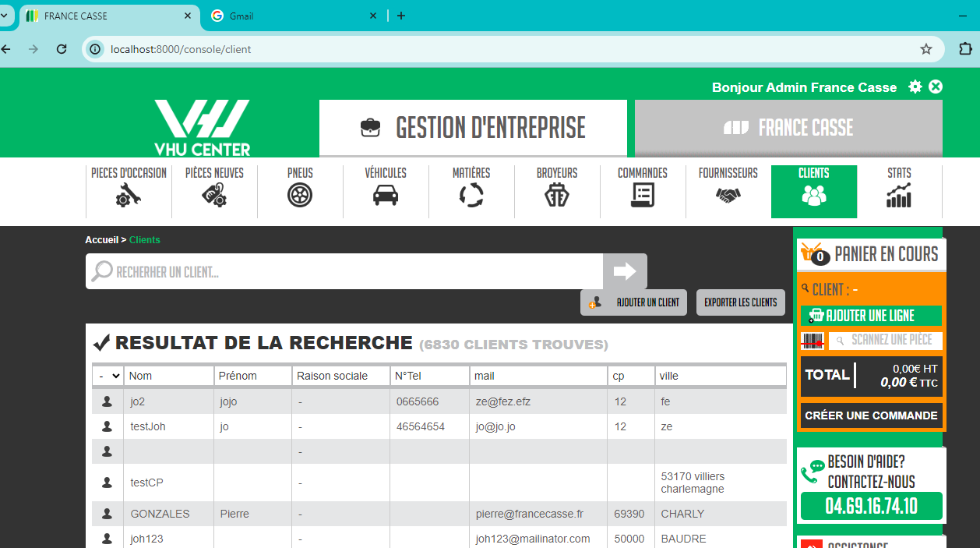
Task: Open the Pièces neuves tag icon
Action: coord(214,195)
